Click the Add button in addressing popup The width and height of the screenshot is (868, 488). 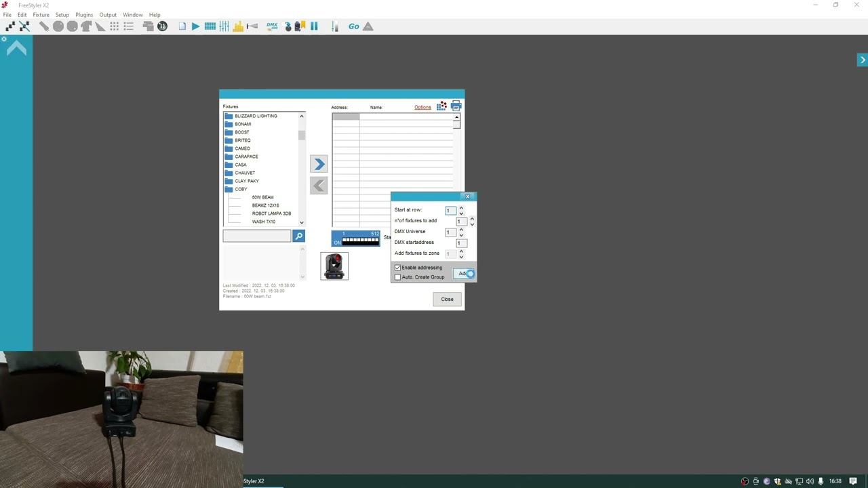pyautogui.click(x=465, y=274)
